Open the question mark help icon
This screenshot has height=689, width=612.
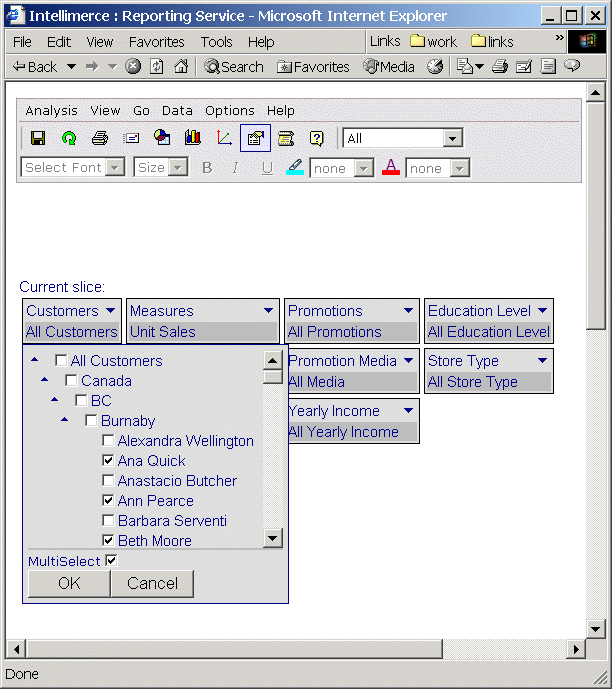tap(317, 138)
